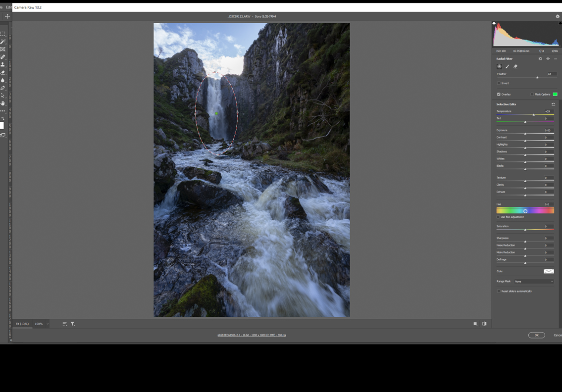Image resolution: width=562 pixels, height=392 pixels.
Task: Click the OK button
Action: point(536,335)
